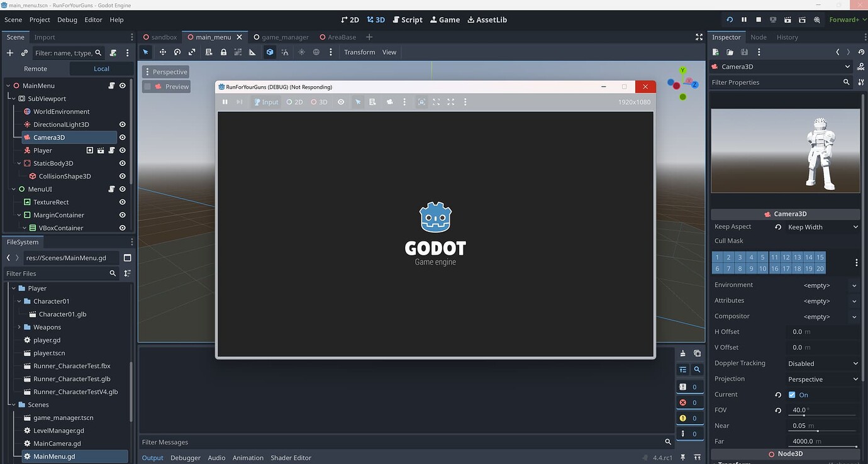868x464 pixels.
Task: Toggle Use Local Space cube icon
Action: [270, 52]
